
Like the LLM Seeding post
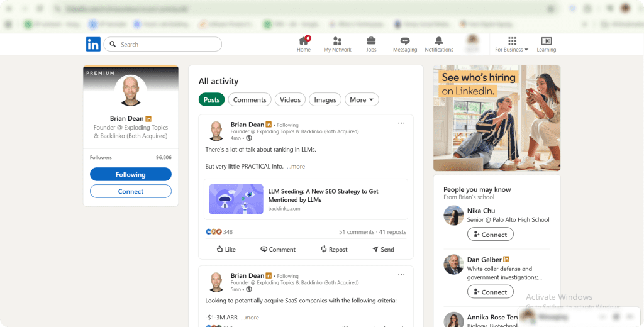[226, 249]
